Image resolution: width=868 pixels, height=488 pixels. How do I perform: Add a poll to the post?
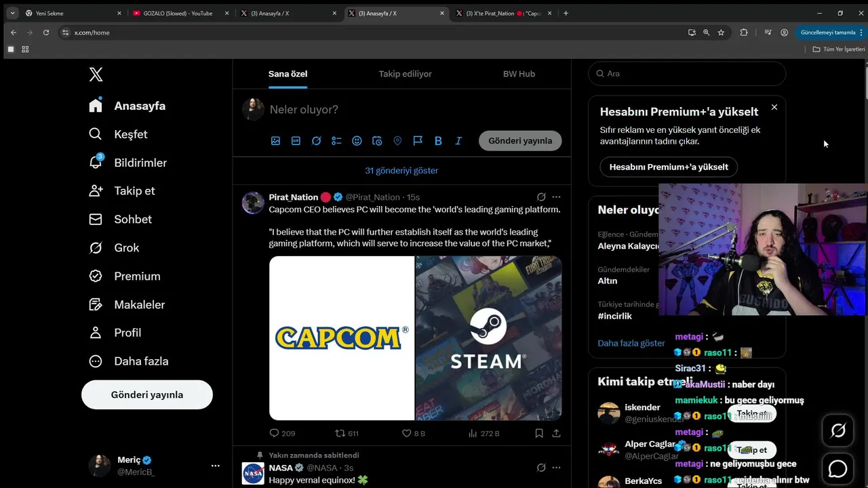336,141
